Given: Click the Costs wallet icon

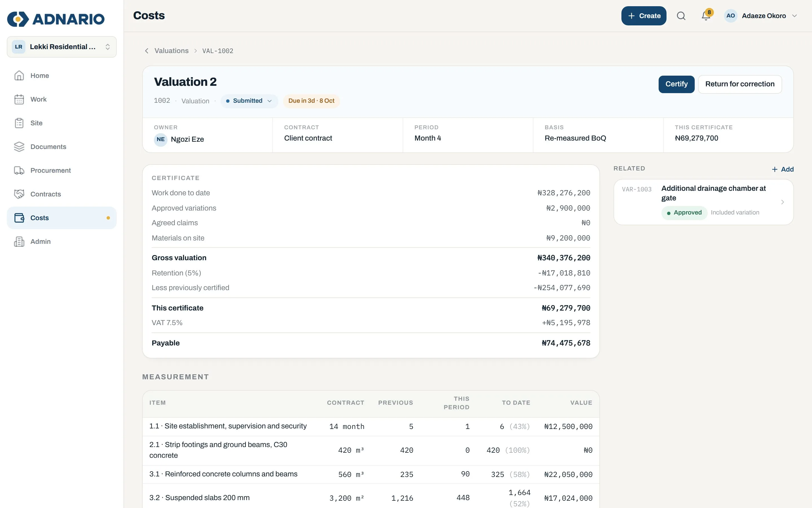Looking at the screenshot, I should pyautogui.click(x=19, y=218).
